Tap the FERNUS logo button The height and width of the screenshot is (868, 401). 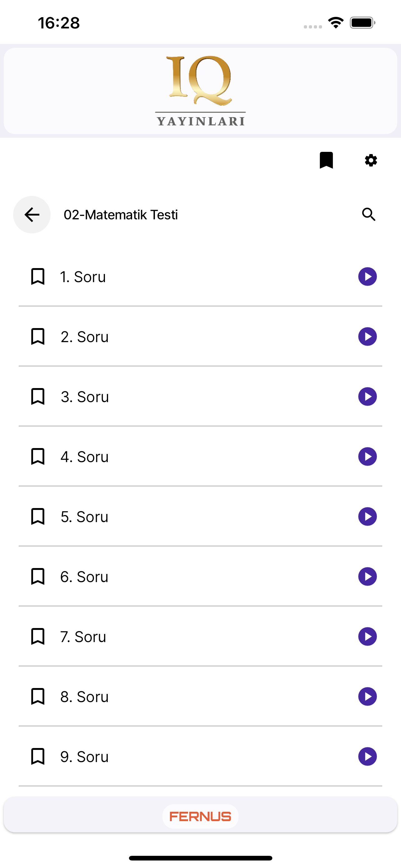200,816
